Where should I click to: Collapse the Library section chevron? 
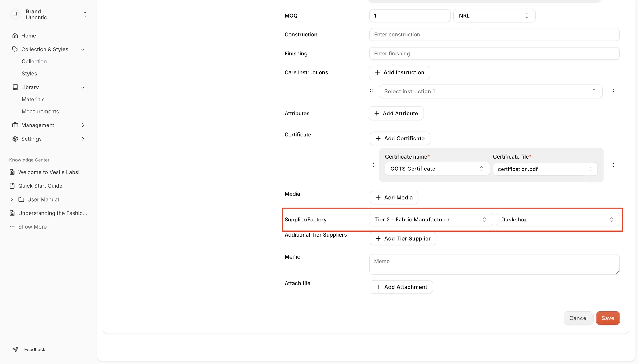tap(83, 87)
